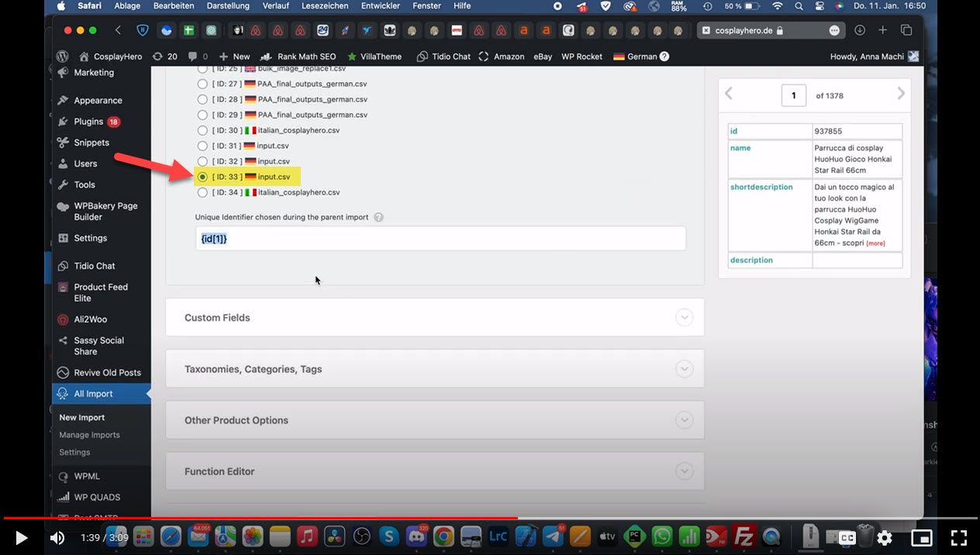The image size is (980, 555).
Task: Open WPBakery Page Builder menu
Action: 105,212
